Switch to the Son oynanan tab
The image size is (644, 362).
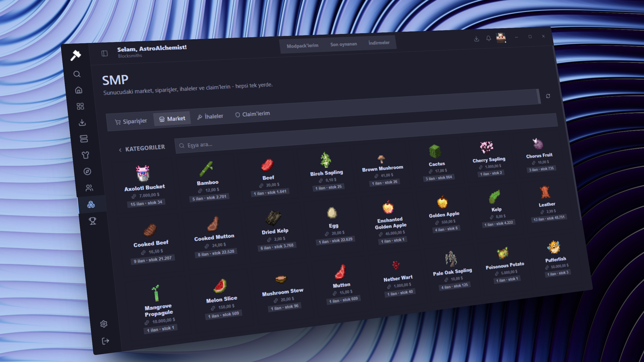(x=343, y=44)
